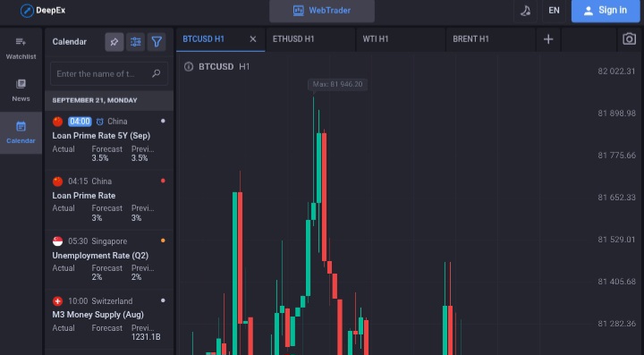The width and height of the screenshot is (644, 355).
Task: Add a new chart tab
Action: [x=548, y=39]
